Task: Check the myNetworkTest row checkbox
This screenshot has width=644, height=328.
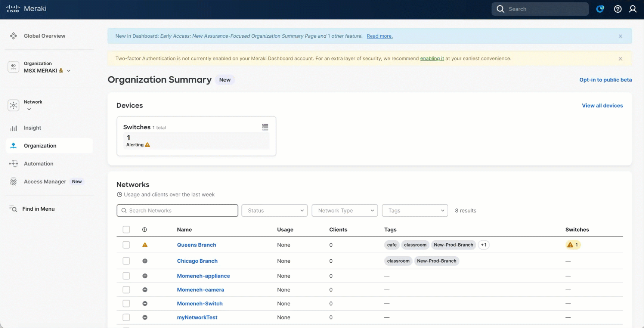Action: [126, 317]
